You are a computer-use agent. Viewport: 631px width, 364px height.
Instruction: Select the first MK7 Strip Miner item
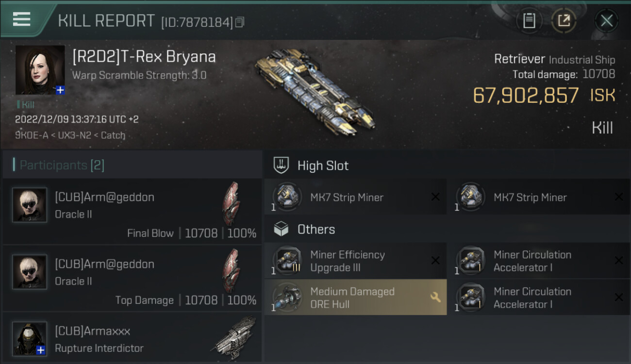355,197
